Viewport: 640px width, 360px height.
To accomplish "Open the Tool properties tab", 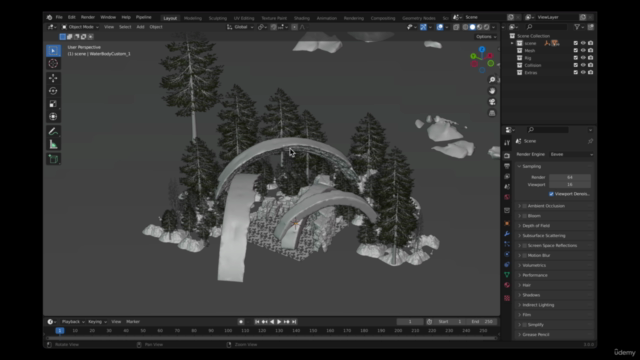I will (x=507, y=142).
